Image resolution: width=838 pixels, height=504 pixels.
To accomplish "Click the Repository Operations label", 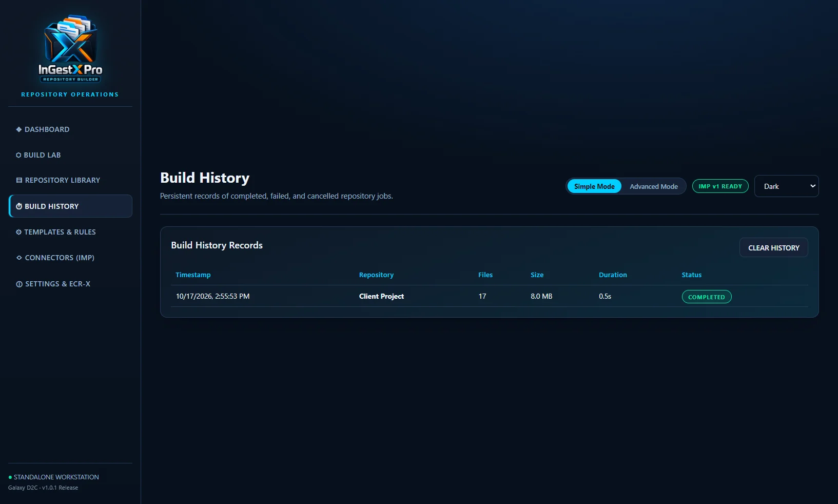I will 70,94.
